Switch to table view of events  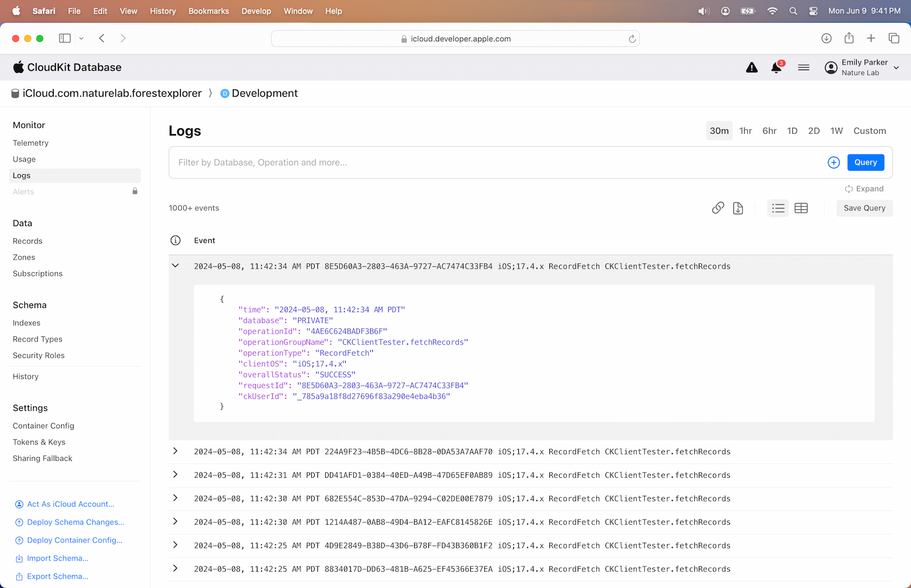click(801, 208)
